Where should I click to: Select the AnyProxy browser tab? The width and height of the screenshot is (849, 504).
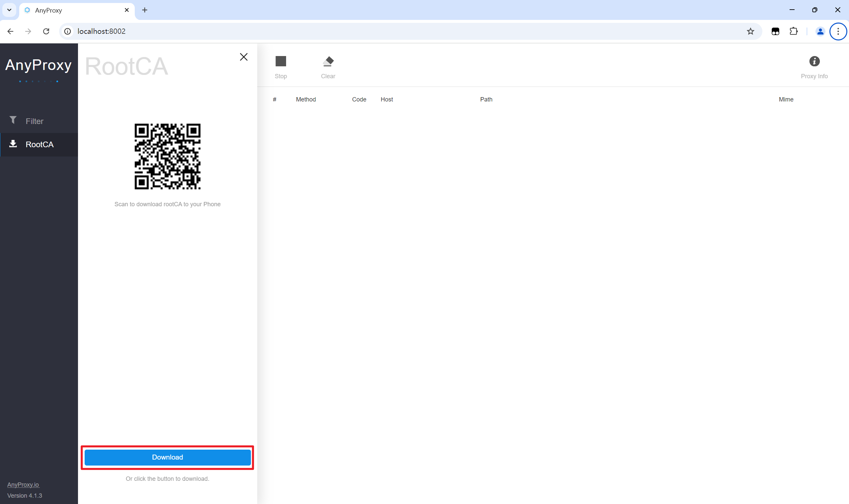tap(77, 10)
